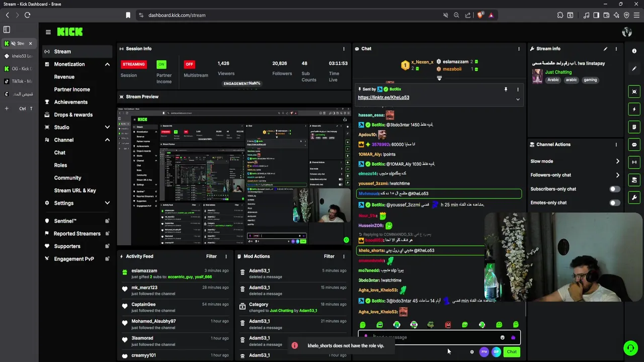Open the Kick hamburger menu
This screenshot has height=362, width=644.
[x=48, y=32]
